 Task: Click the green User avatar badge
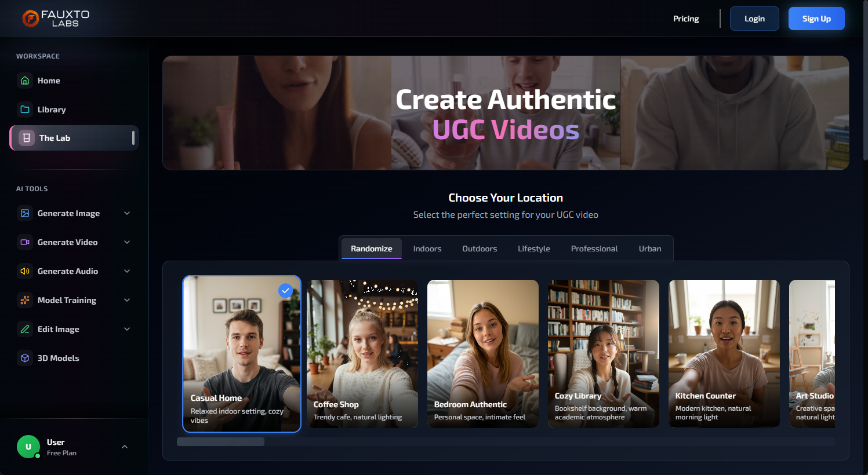point(28,447)
